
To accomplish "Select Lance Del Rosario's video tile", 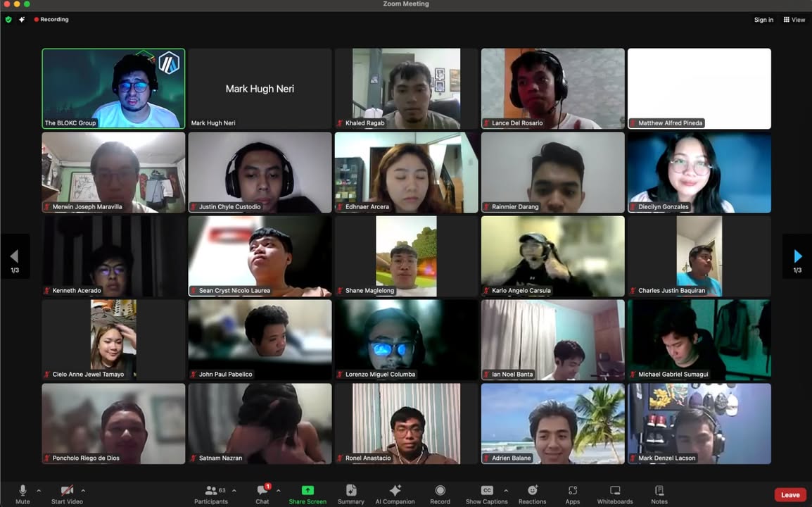I will (x=552, y=89).
